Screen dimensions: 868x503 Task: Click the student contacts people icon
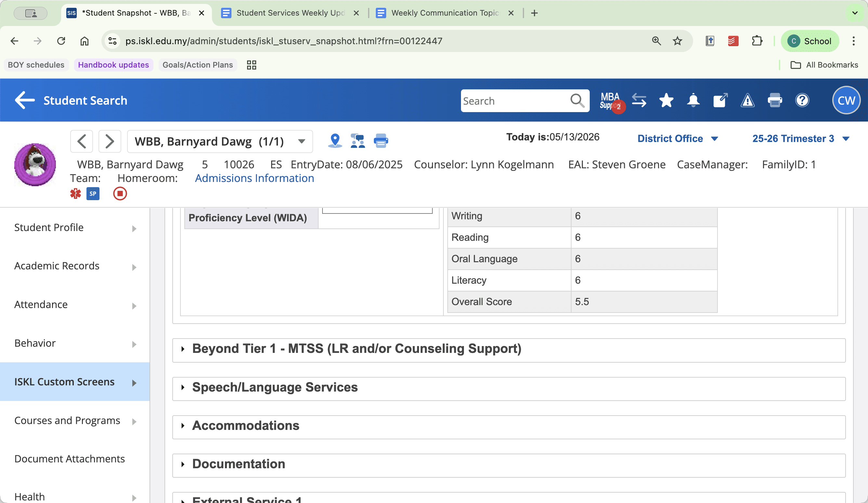pos(358,140)
